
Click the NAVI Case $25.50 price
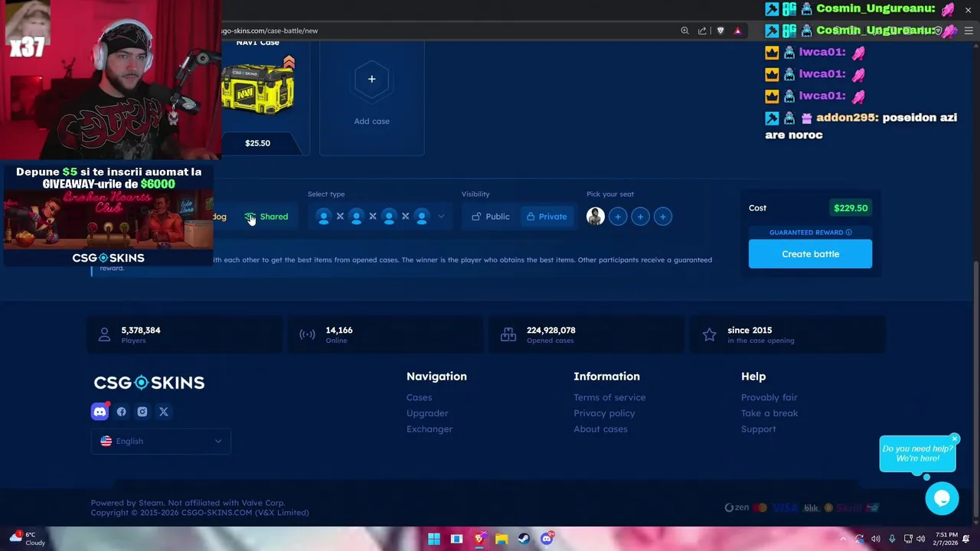(x=258, y=143)
